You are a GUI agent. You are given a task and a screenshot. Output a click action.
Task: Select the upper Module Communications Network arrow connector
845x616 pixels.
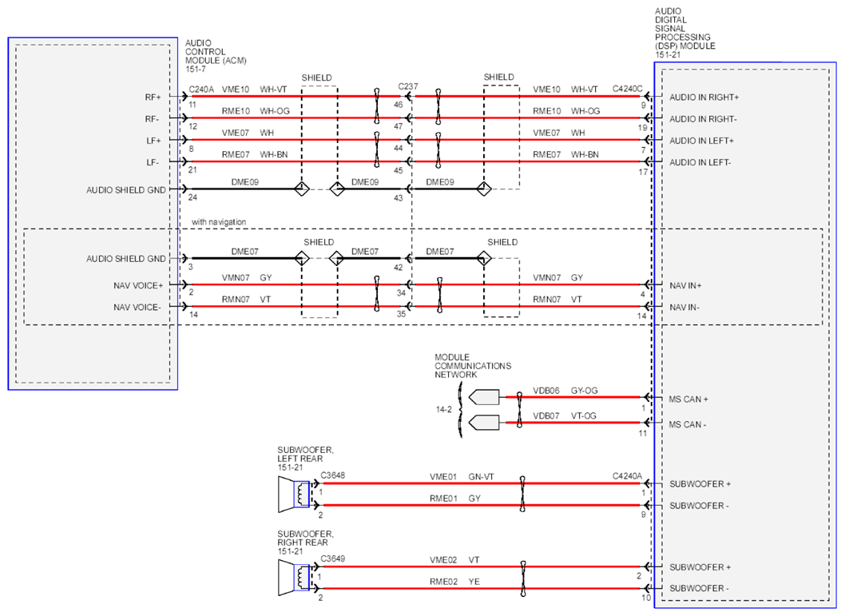(x=484, y=398)
